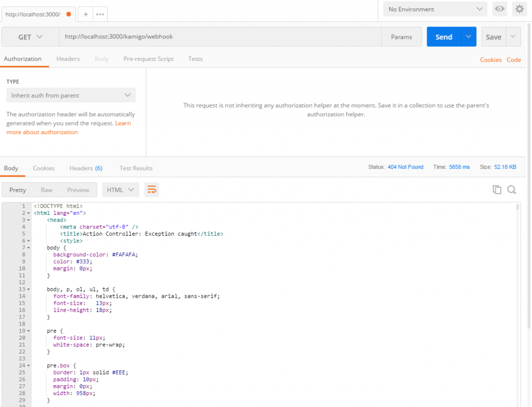Click the request URL input field

(218, 37)
